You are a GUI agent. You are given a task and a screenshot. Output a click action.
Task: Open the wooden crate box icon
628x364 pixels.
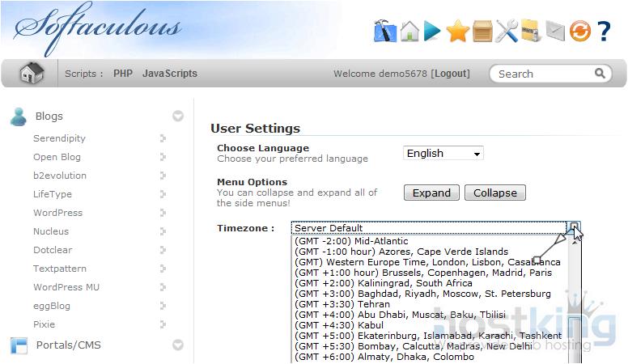pyautogui.click(x=482, y=32)
